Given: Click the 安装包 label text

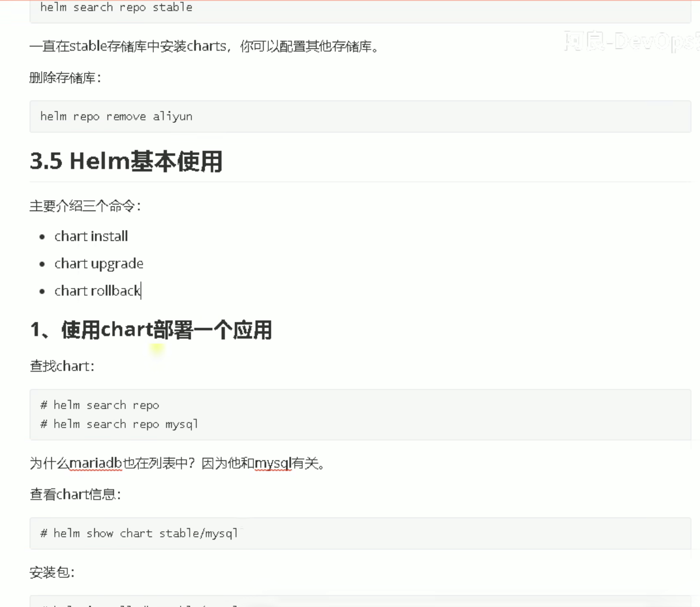Looking at the screenshot, I should point(52,573).
